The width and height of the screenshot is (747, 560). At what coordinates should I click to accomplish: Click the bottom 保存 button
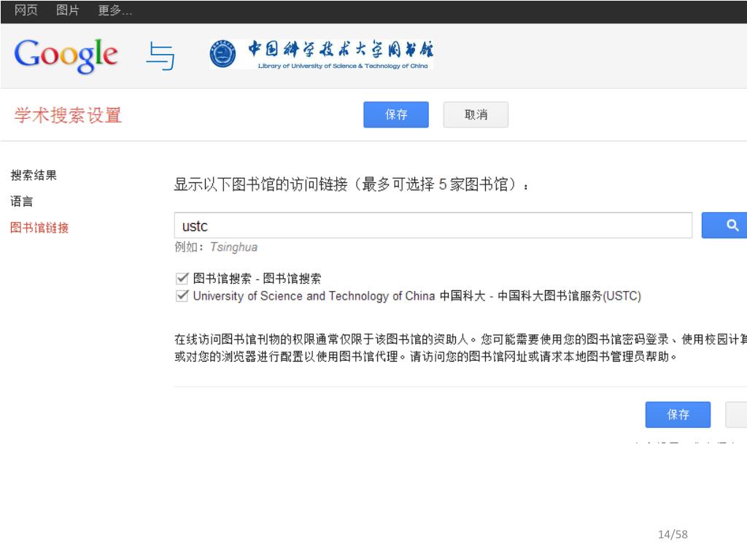(x=678, y=414)
